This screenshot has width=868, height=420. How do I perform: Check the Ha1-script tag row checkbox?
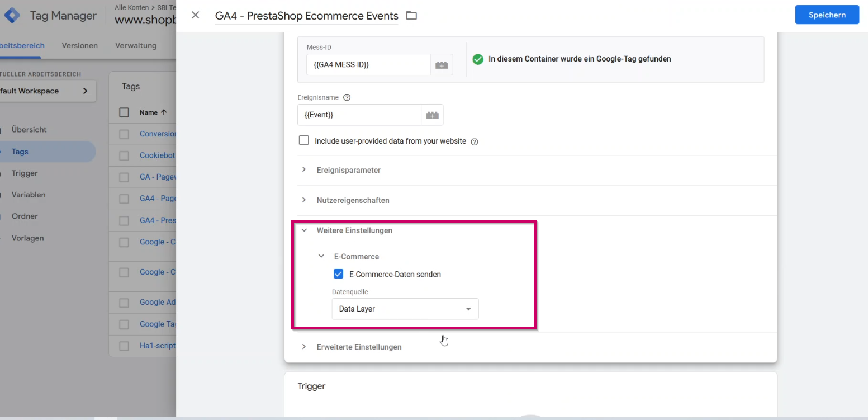[124, 346]
